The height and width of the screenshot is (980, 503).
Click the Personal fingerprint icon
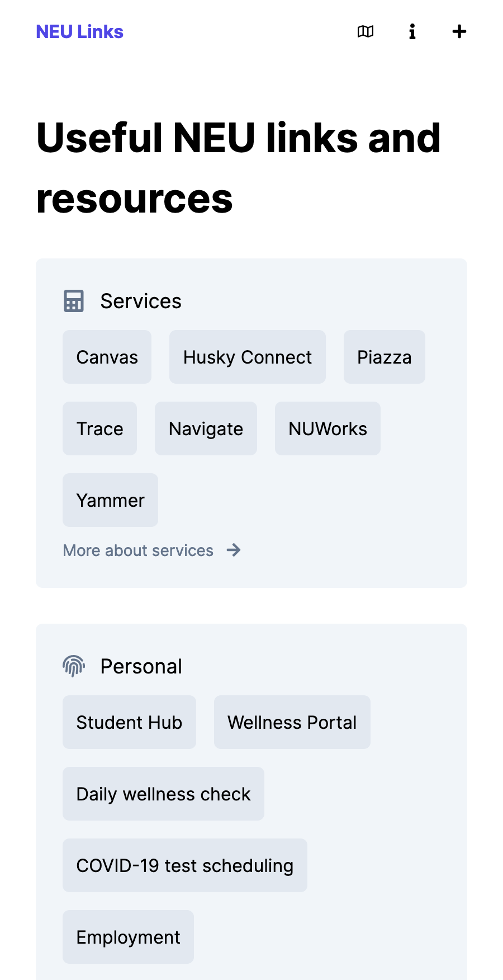(74, 666)
